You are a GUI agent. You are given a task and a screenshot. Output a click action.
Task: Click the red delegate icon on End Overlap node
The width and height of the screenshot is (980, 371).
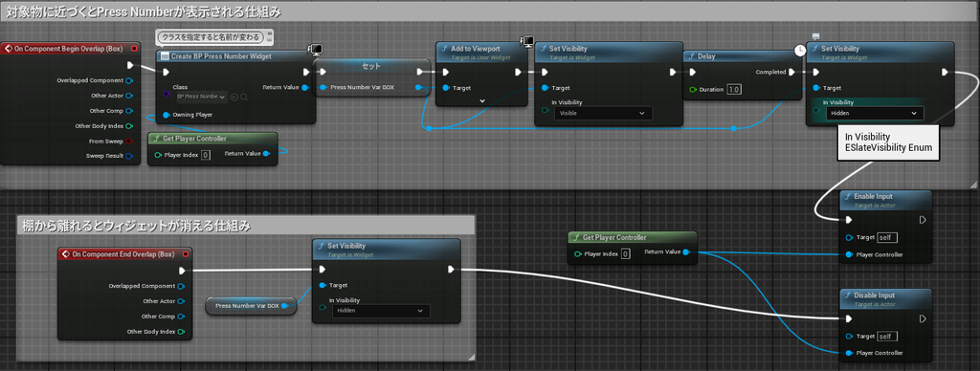[x=185, y=254]
